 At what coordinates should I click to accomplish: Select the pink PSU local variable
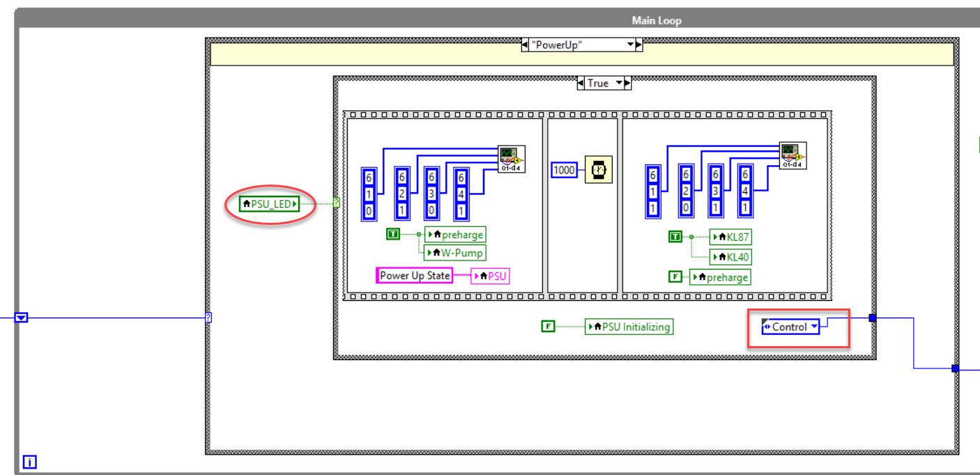pyautogui.click(x=490, y=276)
